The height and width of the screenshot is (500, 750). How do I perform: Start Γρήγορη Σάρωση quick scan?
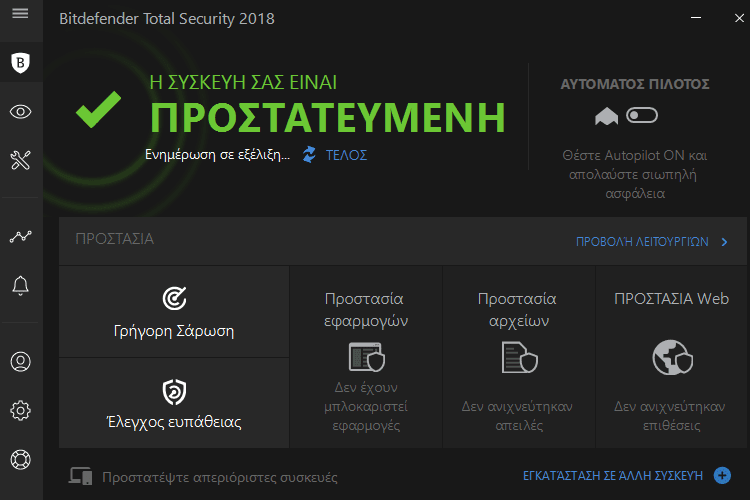(174, 311)
